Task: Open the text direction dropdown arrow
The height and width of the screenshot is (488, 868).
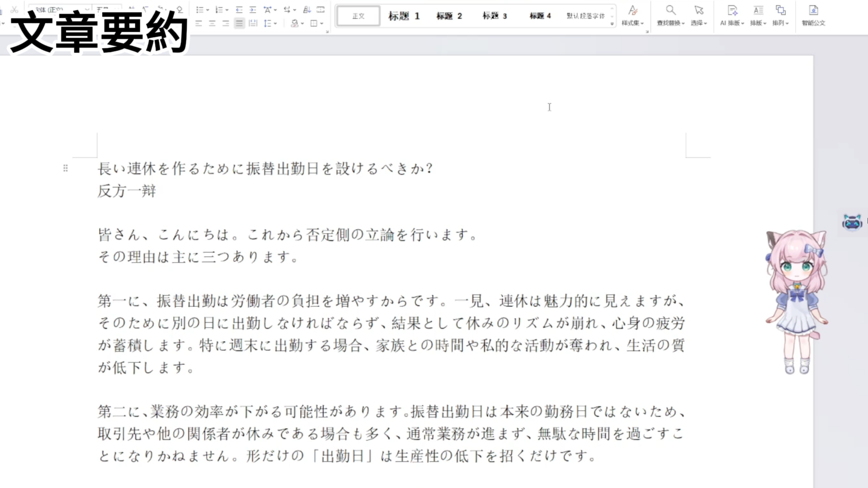Action: coord(294,10)
